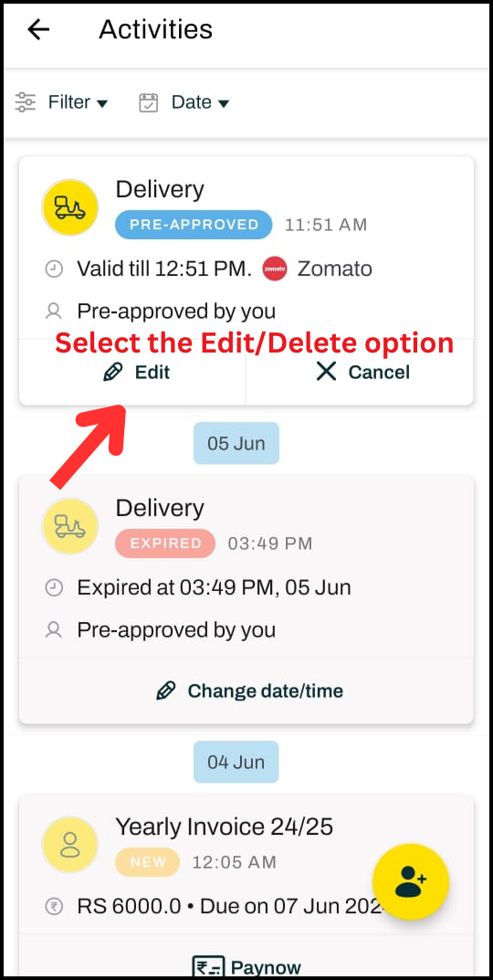Tap the PRE-APPROVED status badge
Viewport: 493px width, 980px height.
click(194, 225)
